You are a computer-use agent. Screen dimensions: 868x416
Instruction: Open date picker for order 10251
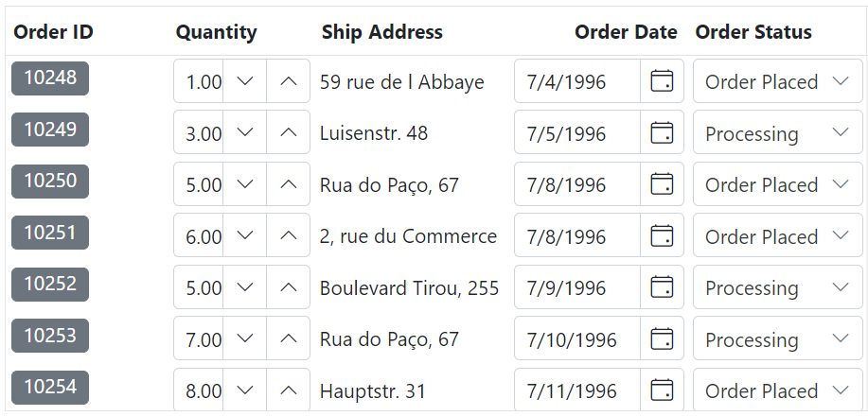click(x=662, y=235)
